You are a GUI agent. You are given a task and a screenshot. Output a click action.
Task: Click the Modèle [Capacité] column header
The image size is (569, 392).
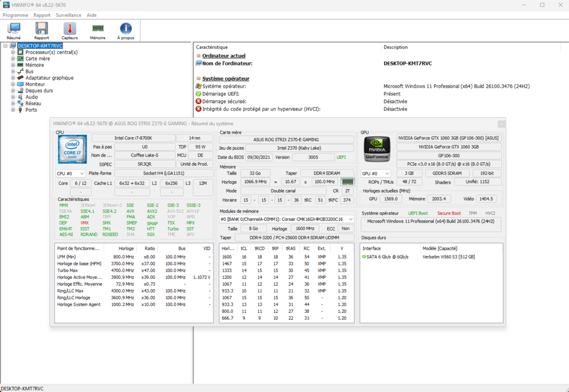click(440, 248)
